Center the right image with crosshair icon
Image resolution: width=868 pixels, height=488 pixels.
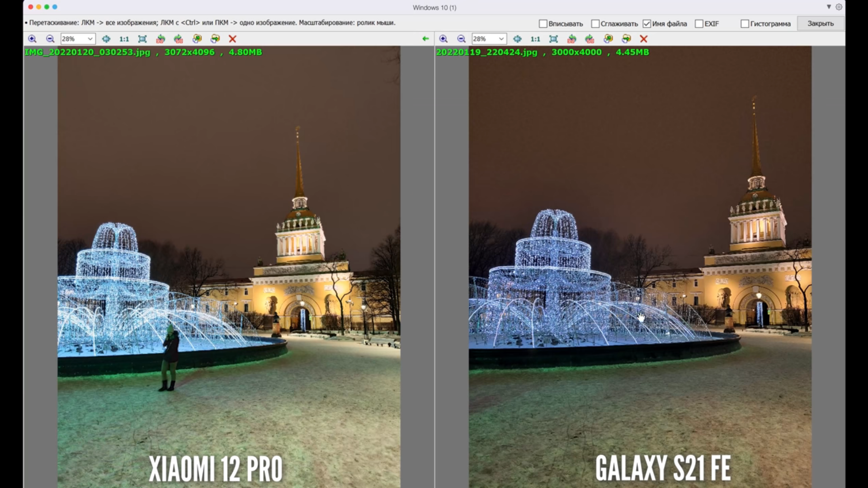518,39
